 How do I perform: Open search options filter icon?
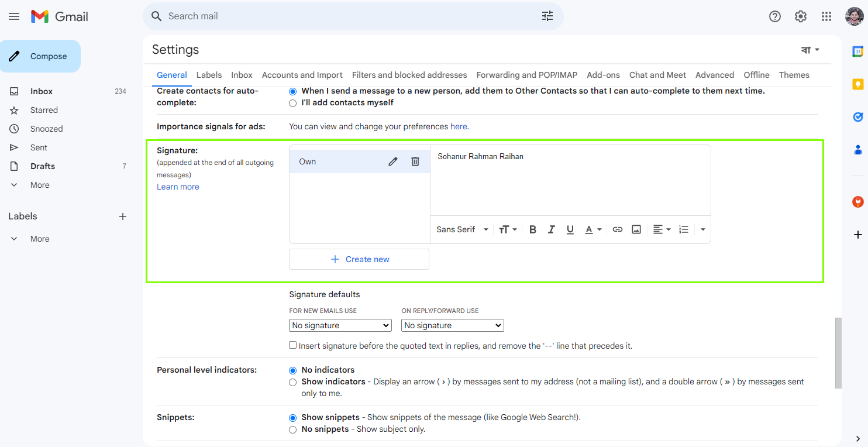click(547, 16)
